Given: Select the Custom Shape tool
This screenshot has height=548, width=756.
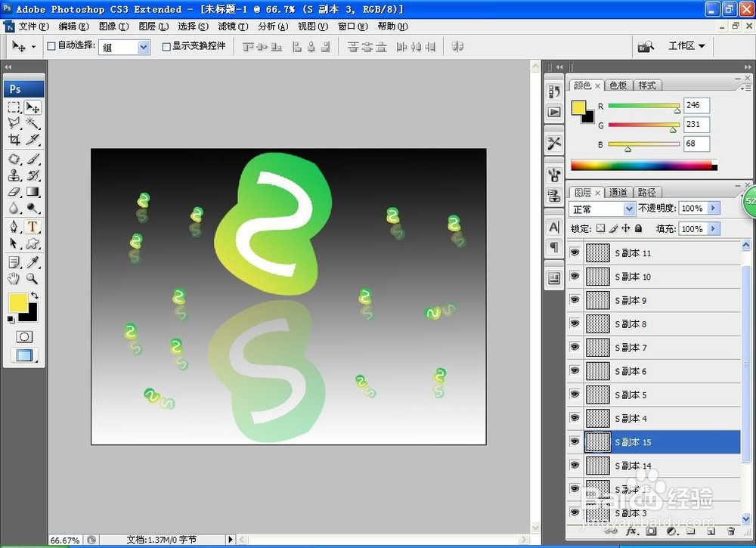Looking at the screenshot, I should coord(33,243).
